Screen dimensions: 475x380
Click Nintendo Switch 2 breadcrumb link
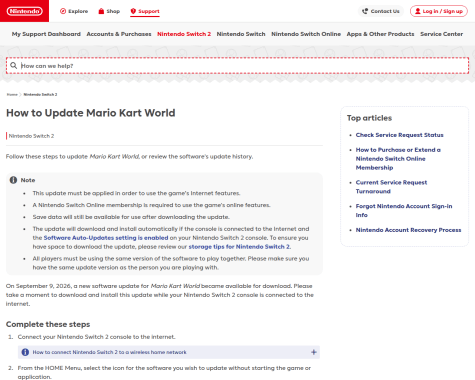pyautogui.click(x=40, y=94)
